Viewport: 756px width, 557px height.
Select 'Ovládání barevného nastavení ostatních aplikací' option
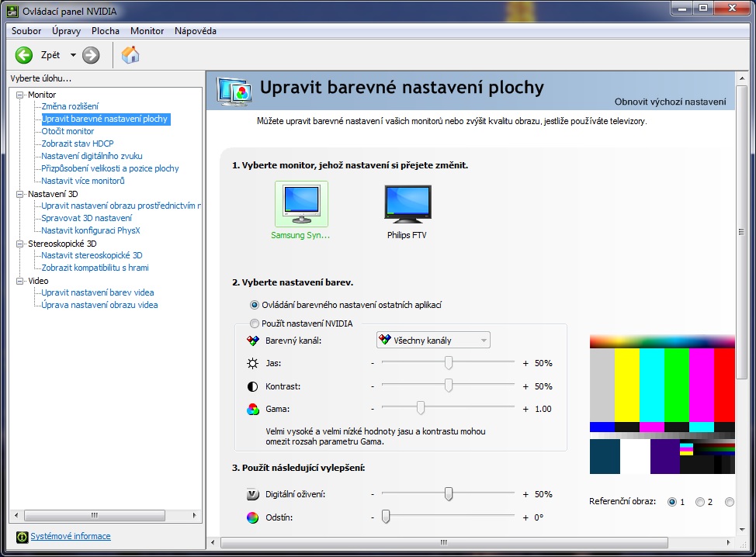(255, 305)
